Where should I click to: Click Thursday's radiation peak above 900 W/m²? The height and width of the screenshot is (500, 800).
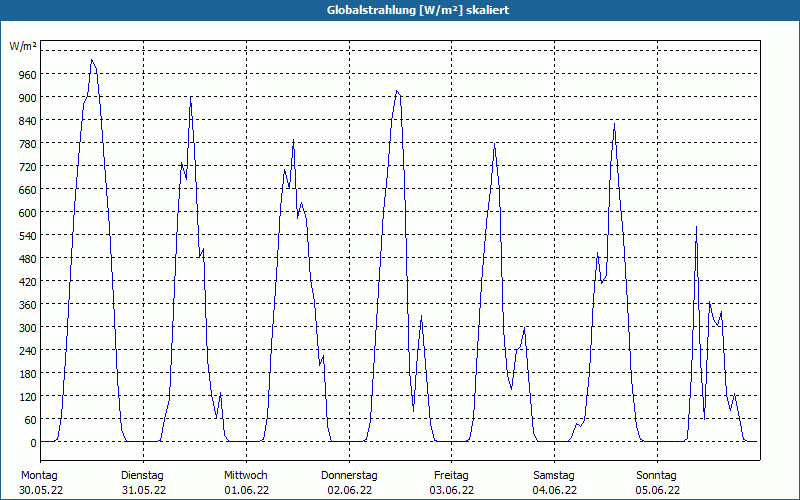click(x=397, y=91)
